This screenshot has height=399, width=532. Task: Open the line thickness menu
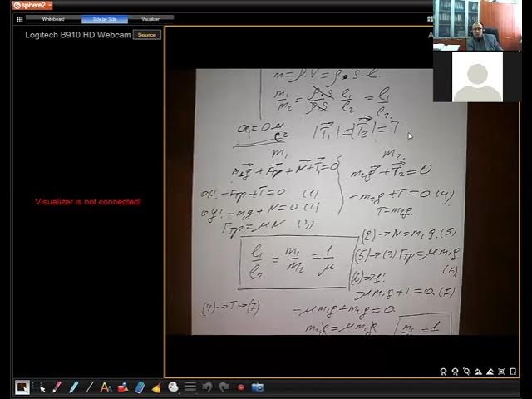(190, 387)
